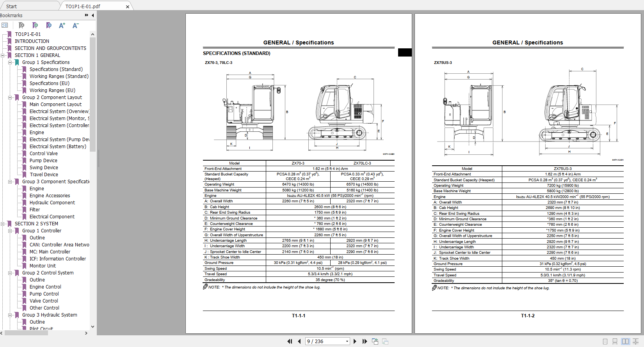Open the Pump Control bookmark
The width and height of the screenshot is (644, 347).
point(44,294)
